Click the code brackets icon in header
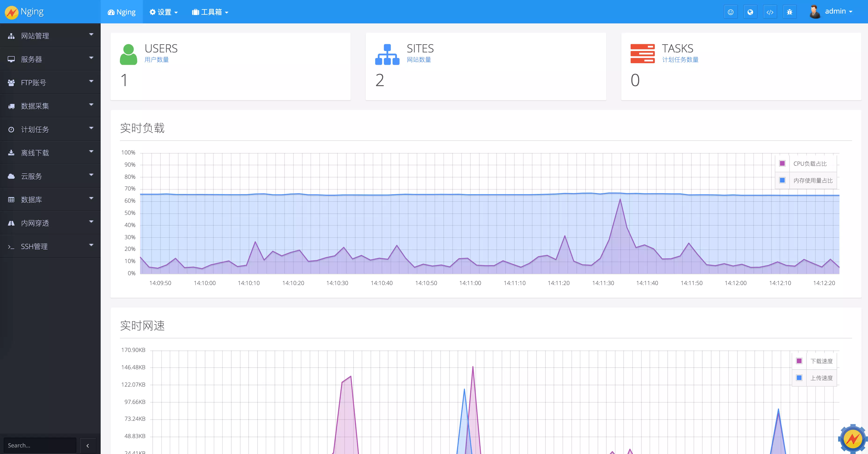This screenshot has height=454, width=868. (770, 12)
